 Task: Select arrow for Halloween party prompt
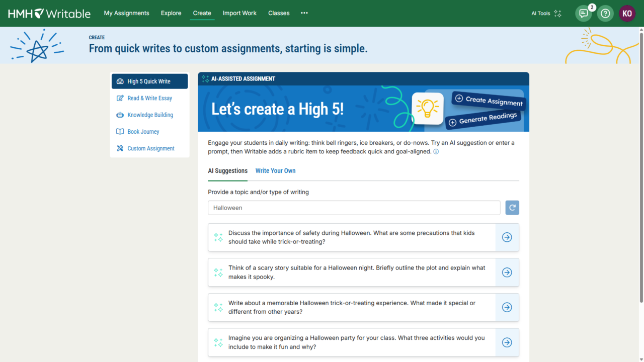[507, 342]
